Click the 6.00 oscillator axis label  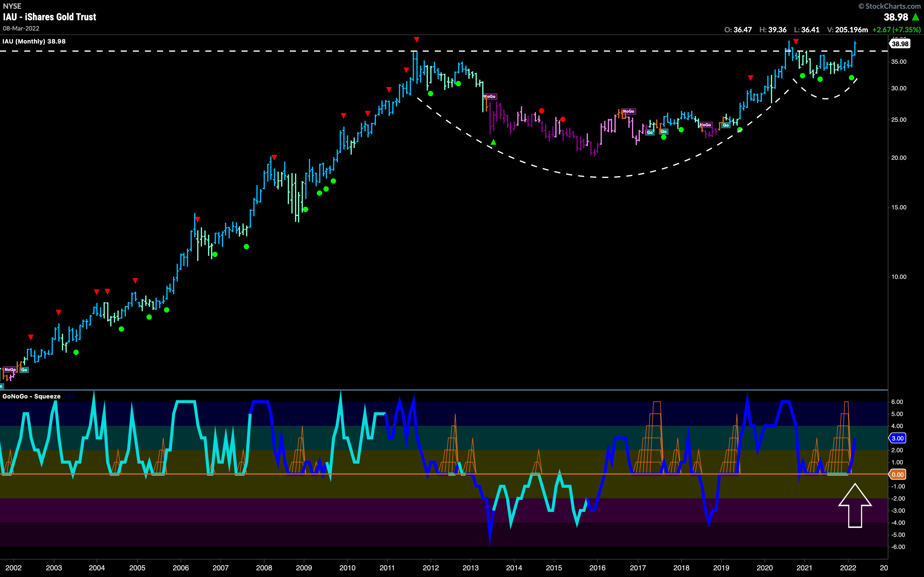coord(897,402)
